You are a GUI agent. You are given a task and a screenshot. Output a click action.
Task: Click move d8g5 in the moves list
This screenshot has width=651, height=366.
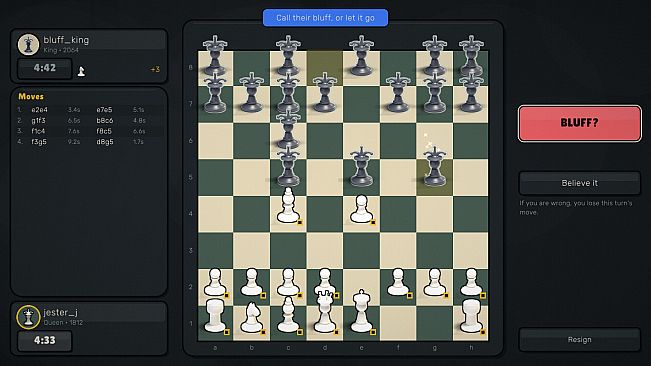(x=105, y=142)
